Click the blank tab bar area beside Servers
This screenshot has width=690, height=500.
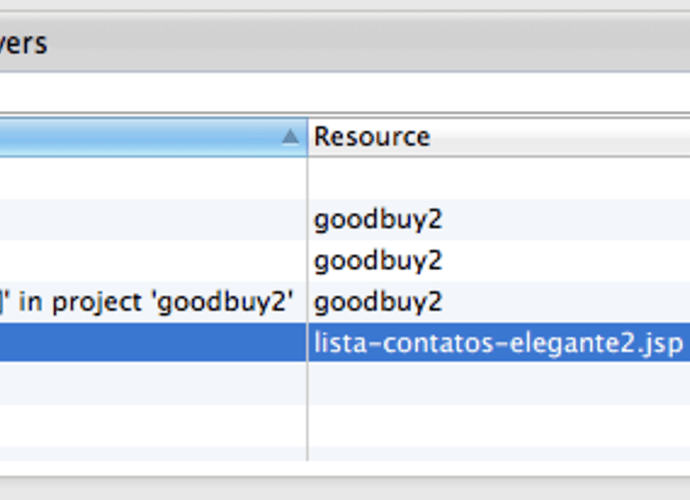click(369, 43)
